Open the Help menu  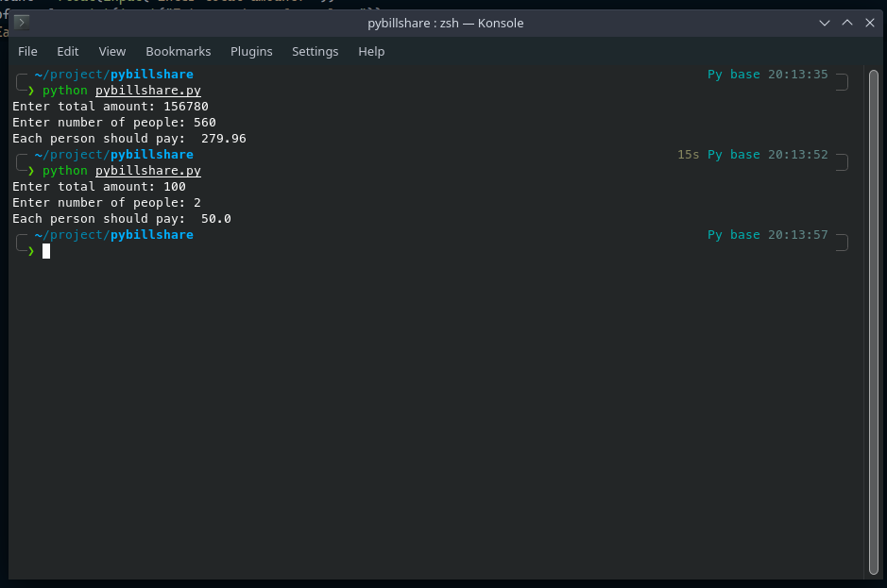tap(371, 52)
